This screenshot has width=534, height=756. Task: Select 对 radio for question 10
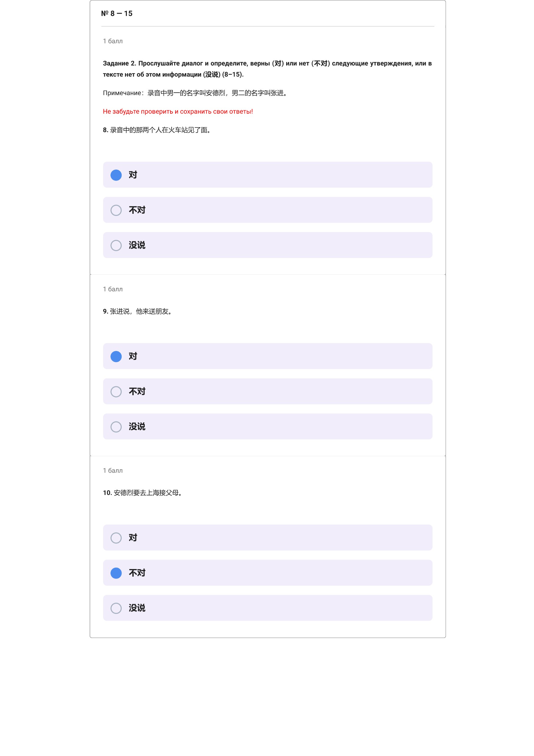coord(116,538)
